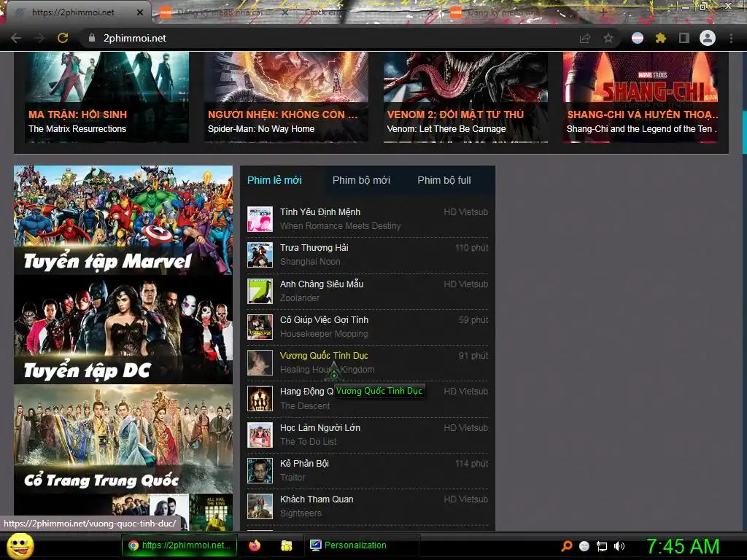The image size is (747, 560).
Task: Click The To Do List poster thumbnail
Action: [260, 435]
